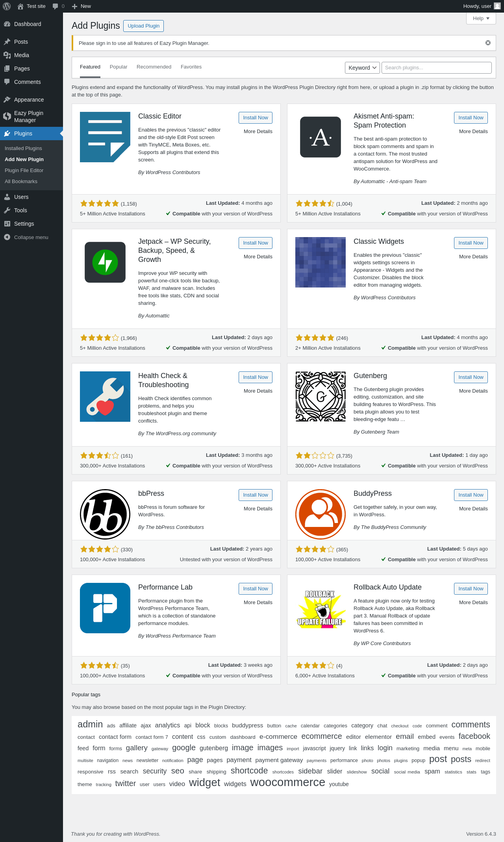Dismiss the Eazy Plugin Manager sign-in notice
This screenshot has height=842, width=504.
pos(488,43)
